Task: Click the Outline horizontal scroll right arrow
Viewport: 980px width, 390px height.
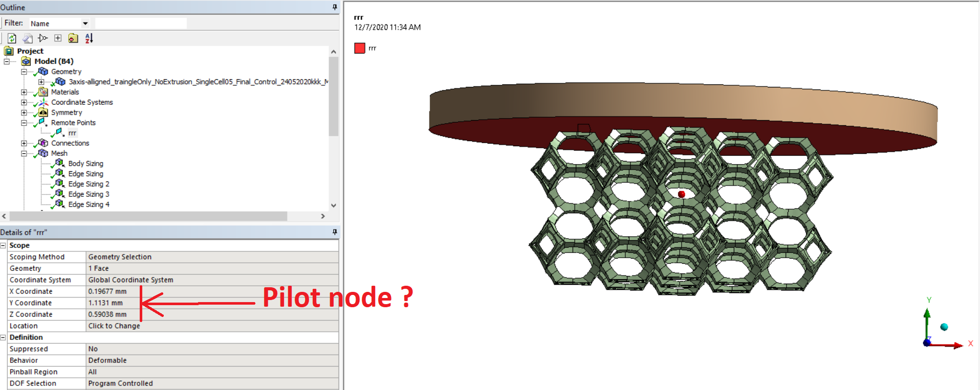Action: click(x=323, y=216)
